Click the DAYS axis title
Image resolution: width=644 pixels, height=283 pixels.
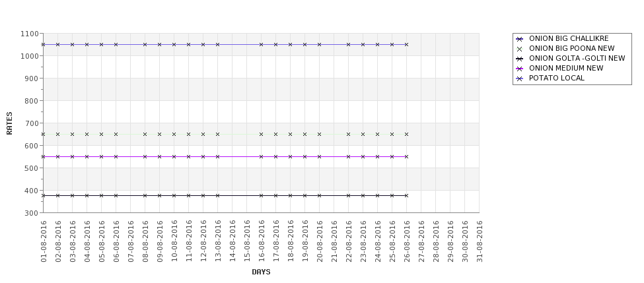point(261,272)
